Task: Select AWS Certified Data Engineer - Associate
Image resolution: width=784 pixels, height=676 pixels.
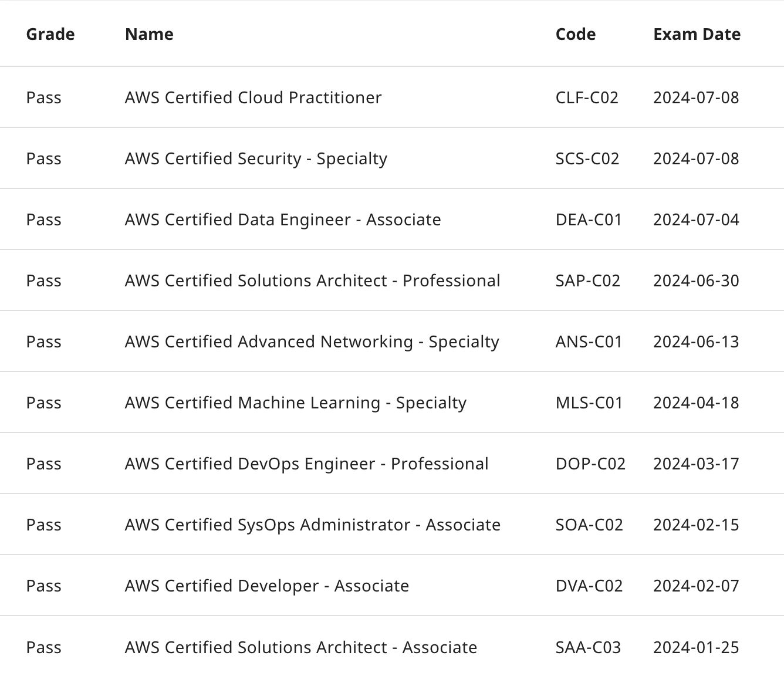Action: pos(283,219)
